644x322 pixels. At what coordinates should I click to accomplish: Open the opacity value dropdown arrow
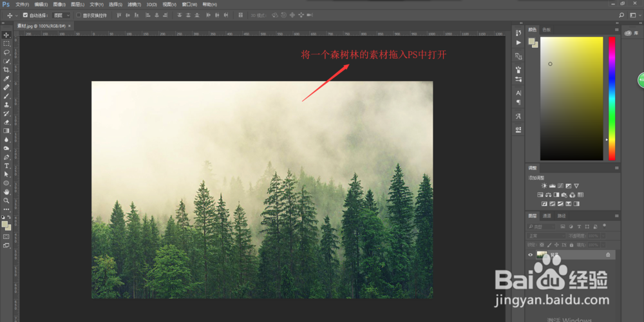[602, 236]
